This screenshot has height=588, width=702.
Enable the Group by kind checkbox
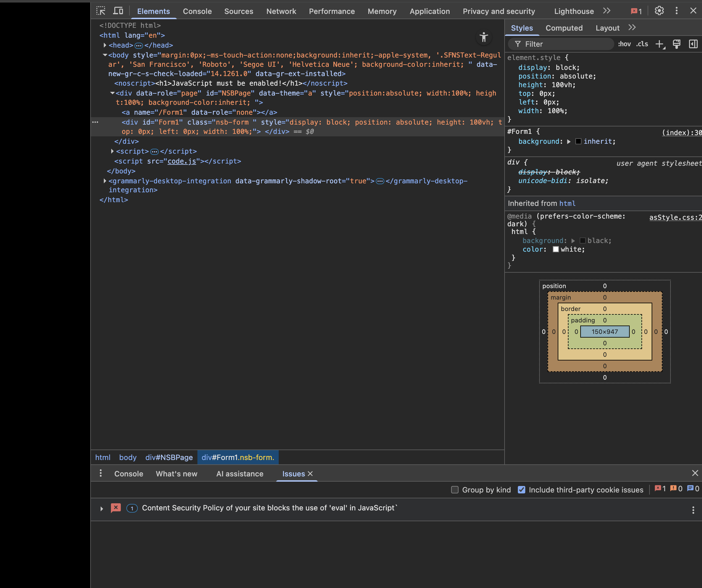pyautogui.click(x=455, y=490)
